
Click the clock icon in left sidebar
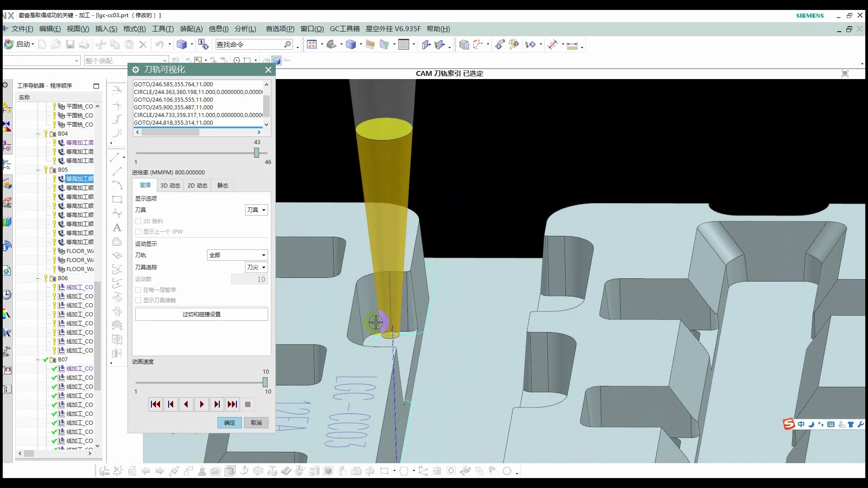pyautogui.click(x=7, y=295)
